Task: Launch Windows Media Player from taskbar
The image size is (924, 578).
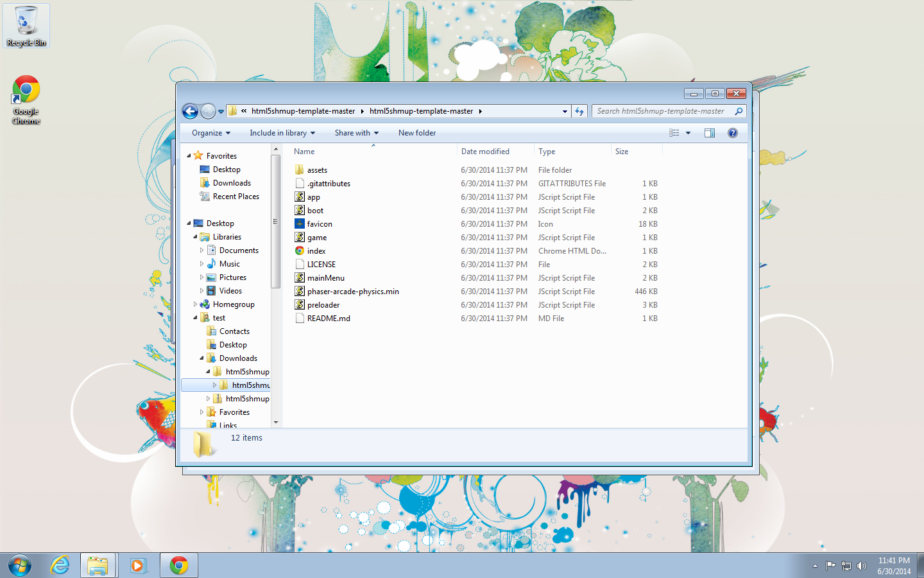Action: click(138, 565)
